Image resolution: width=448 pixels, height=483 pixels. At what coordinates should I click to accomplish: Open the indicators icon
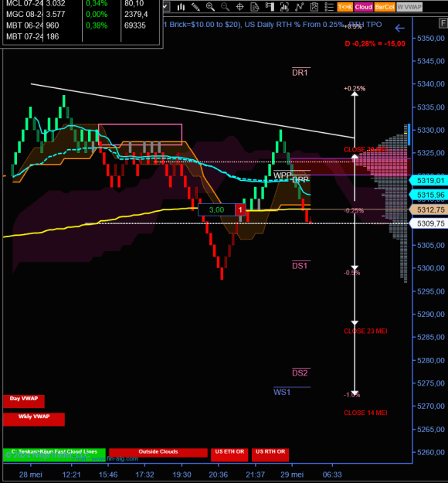point(284,7)
